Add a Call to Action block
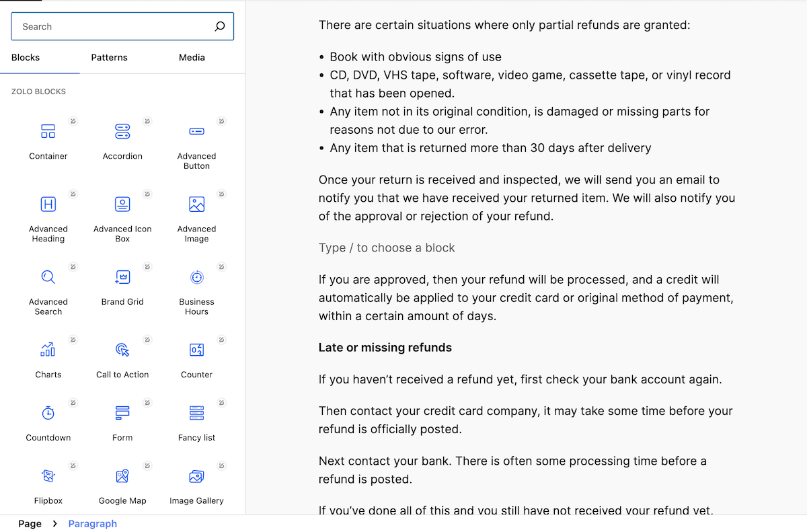Image resolution: width=807 pixels, height=532 pixels. pyautogui.click(x=122, y=358)
